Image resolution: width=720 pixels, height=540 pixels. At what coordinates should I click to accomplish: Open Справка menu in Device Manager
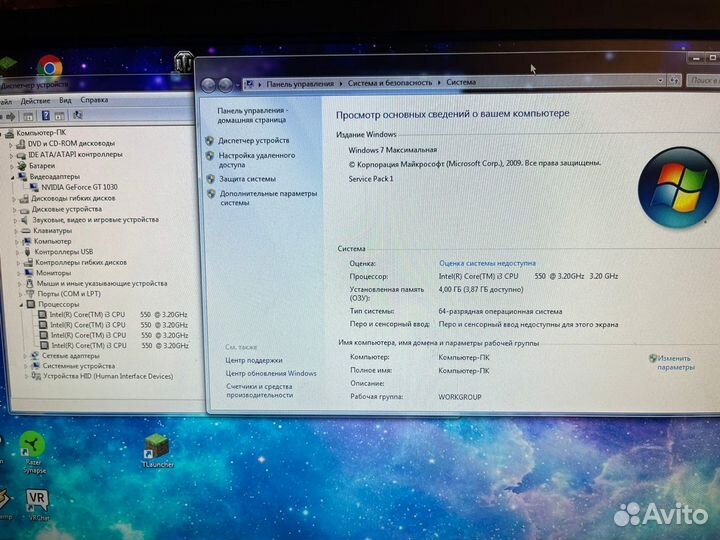[94, 100]
